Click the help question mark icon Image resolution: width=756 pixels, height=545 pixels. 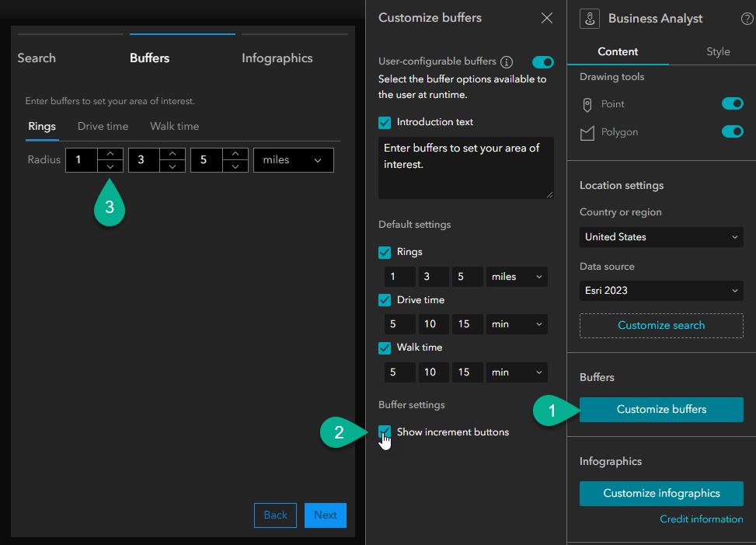747,18
